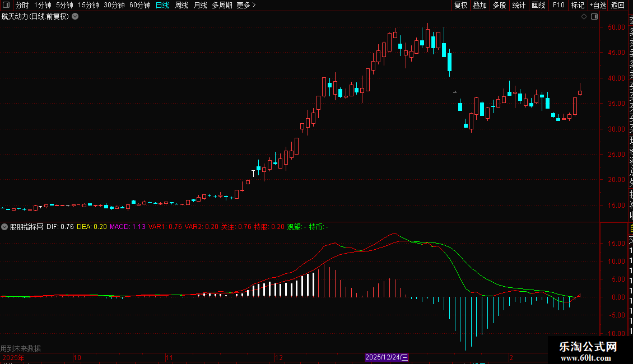633x364 pixels.
Task: Click the 用到未来数据 notice text
Action: pyautogui.click(x=21, y=348)
